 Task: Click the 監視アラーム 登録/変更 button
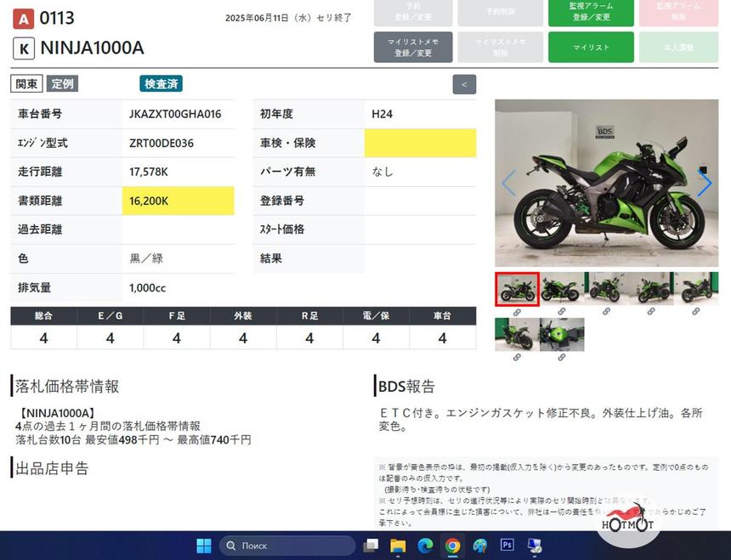point(590,12)
